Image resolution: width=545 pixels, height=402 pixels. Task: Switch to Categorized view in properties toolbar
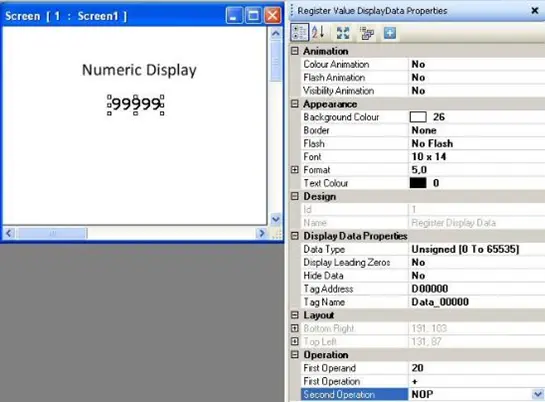(299, 33)
